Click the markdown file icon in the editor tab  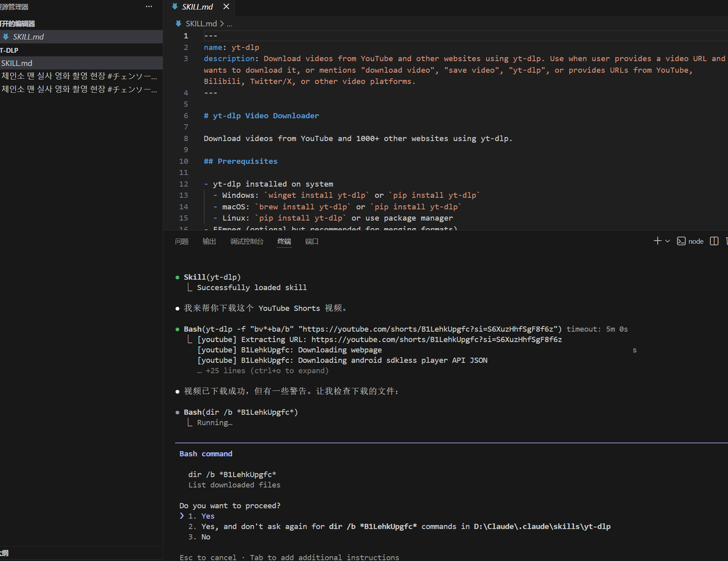(175, 7)
